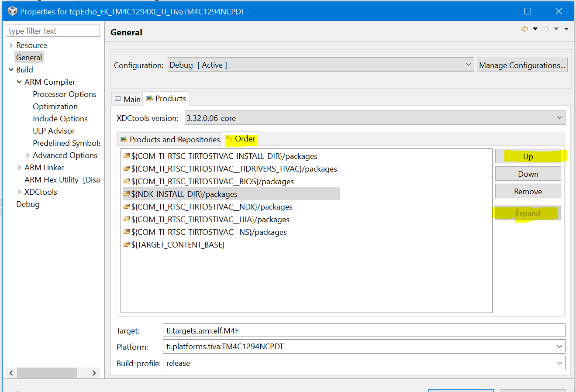Click folder icon of TIRTOSTIVAC__NS entry
The height and width of the screenshot is (392, 576).
[x=127, y=232]
